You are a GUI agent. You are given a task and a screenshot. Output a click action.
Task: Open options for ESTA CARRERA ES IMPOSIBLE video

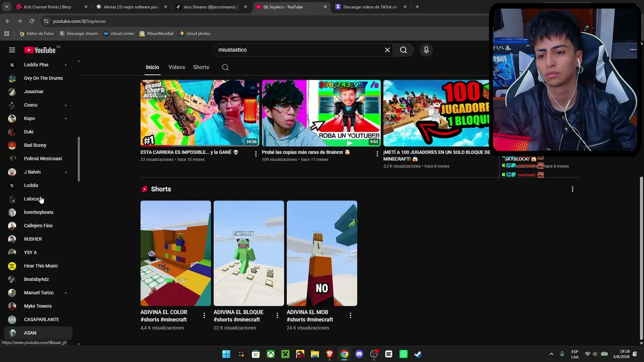256,153
